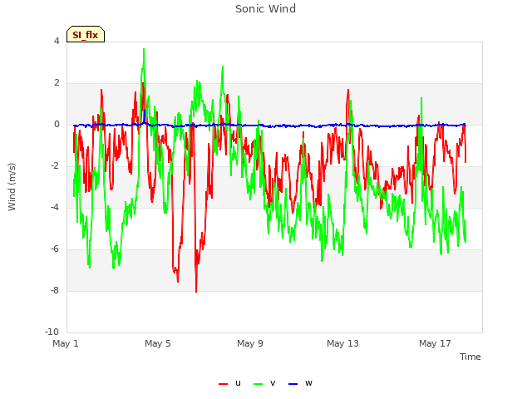532x399 pixels.
Task: Click the y-axis tick label -4
Action: [x=56, y=207]
